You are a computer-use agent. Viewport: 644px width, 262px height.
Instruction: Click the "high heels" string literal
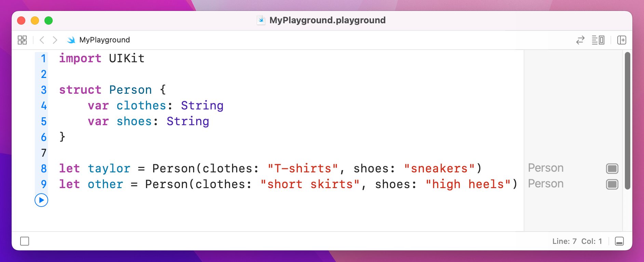point(468,184)
